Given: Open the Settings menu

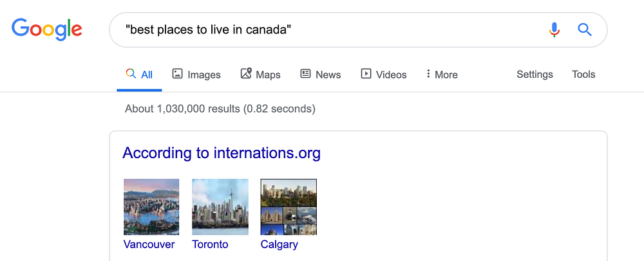Looking at the screenshot, I should (x=535, y=75).
